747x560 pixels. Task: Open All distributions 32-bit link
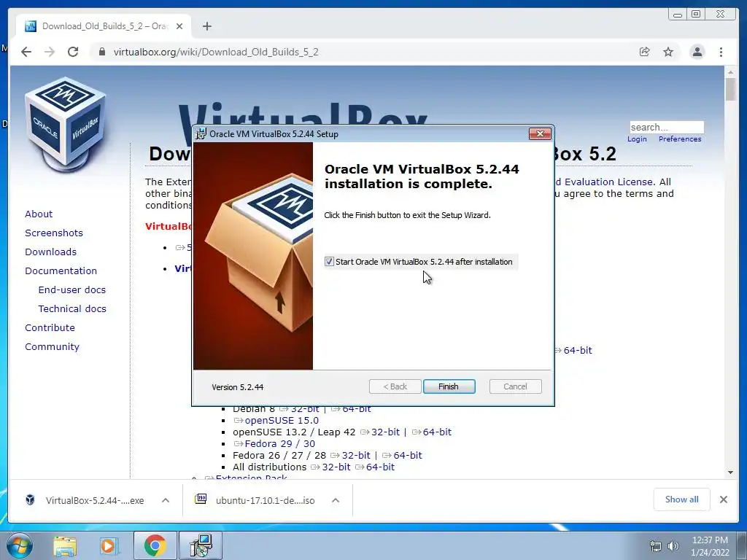point(336,467)
